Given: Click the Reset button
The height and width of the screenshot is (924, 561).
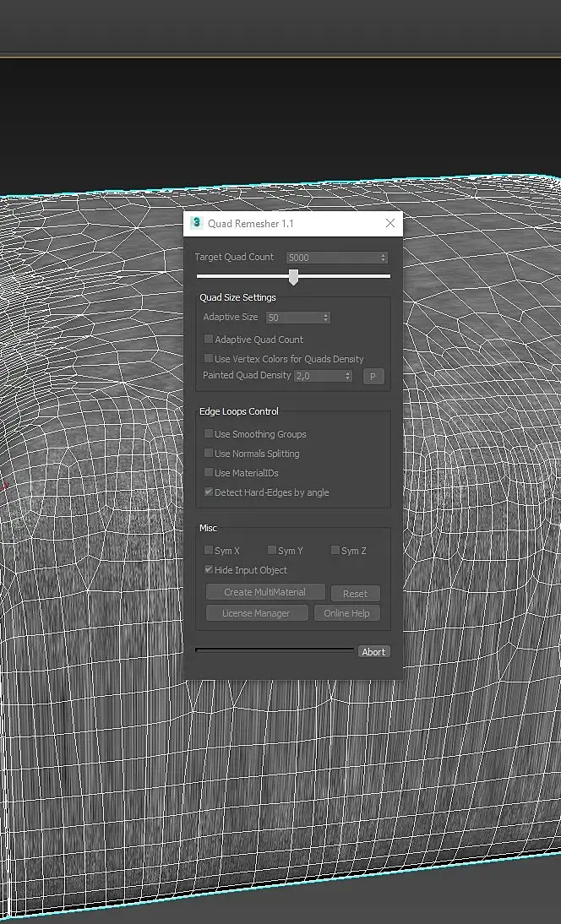Looking at the screenshot, I should (x=356, y=594).
